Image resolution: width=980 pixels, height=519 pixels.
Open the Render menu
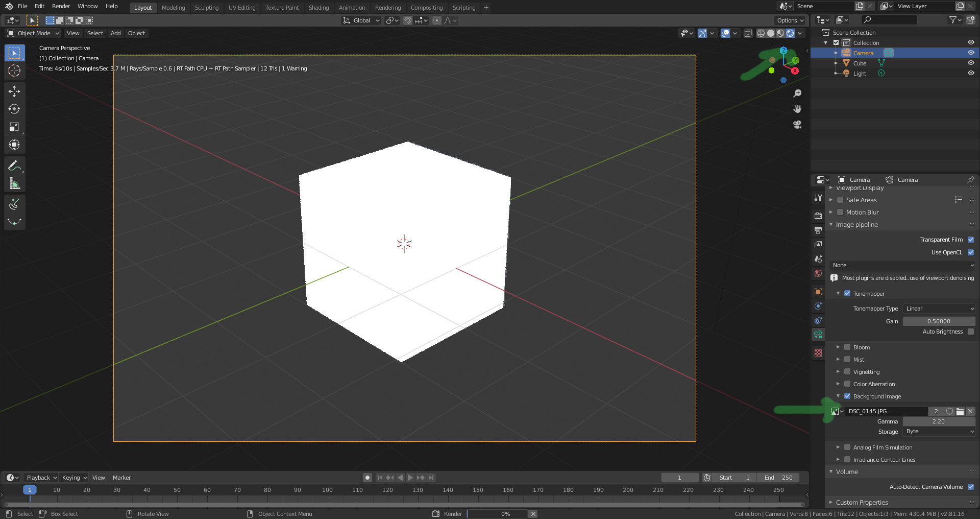point(61,6)
